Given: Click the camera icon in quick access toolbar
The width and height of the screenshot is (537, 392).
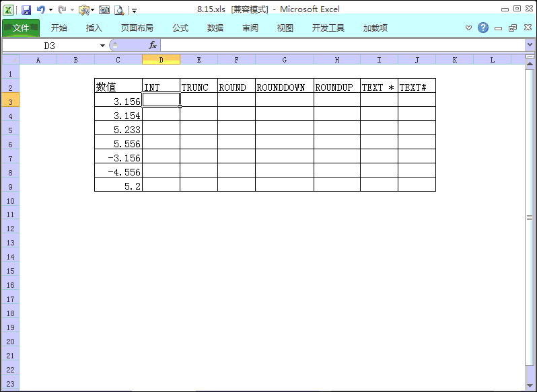Looking at the screenshot, I should [x=104, y=10].
